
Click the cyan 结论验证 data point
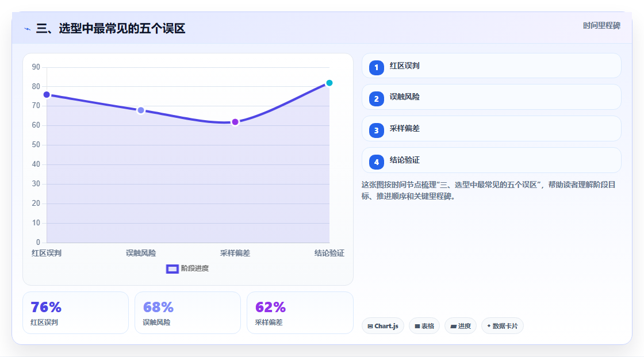tap(329, 83)
